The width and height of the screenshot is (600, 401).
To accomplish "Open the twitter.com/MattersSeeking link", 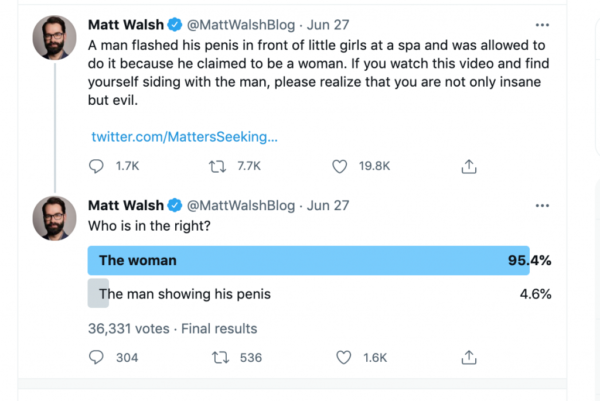I will pos(184,137).
